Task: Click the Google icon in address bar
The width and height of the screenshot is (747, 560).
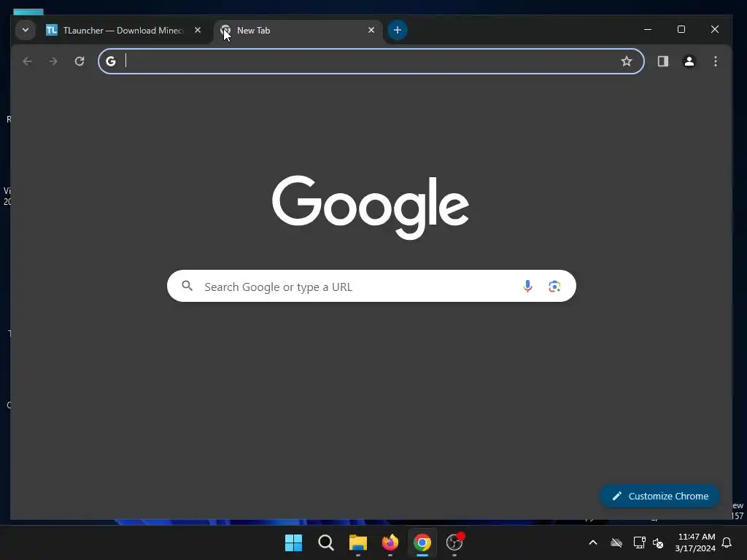Action: [x=111, y=61]
